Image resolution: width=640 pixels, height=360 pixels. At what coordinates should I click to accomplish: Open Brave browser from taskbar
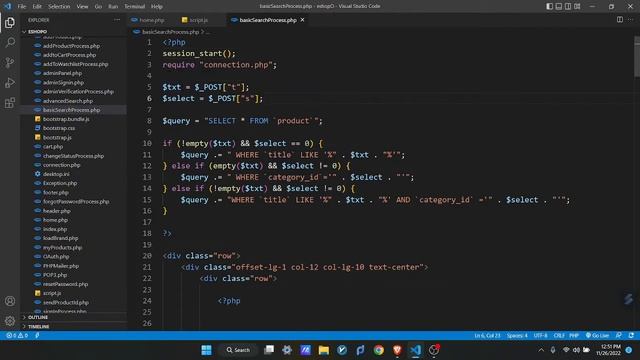[397, 350]
